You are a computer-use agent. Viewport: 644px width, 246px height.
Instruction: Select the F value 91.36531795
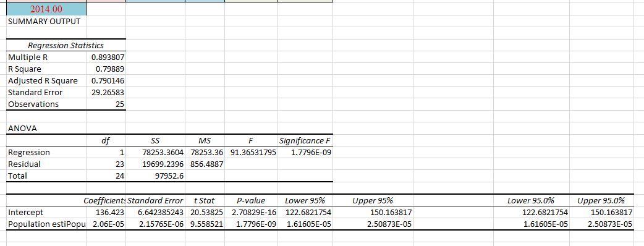pyautogui.click(x=252, y=153)
